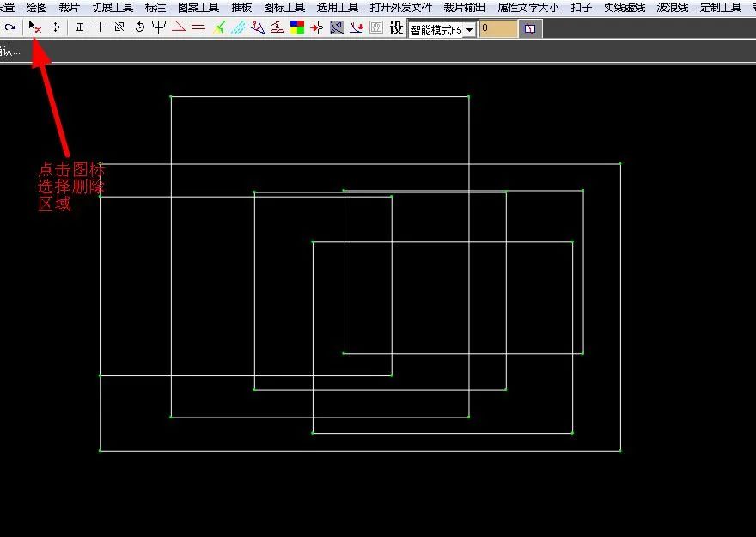756x537 pixels.
Task: Open the 裁片输出 menu
Action: [x=465, y=8]
